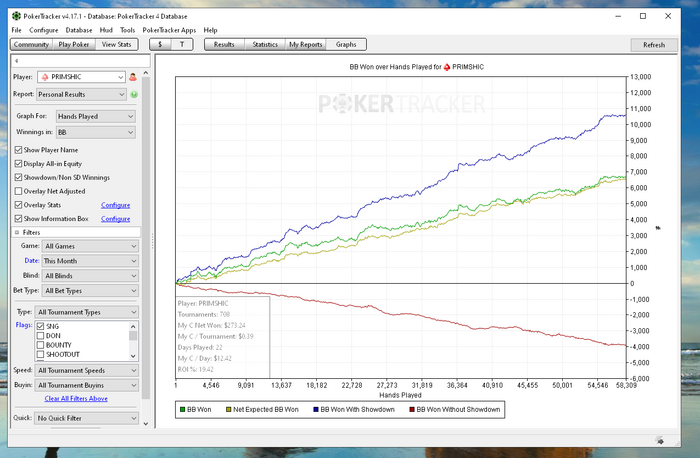Select the T tournament mode

[x=182, y=44]
